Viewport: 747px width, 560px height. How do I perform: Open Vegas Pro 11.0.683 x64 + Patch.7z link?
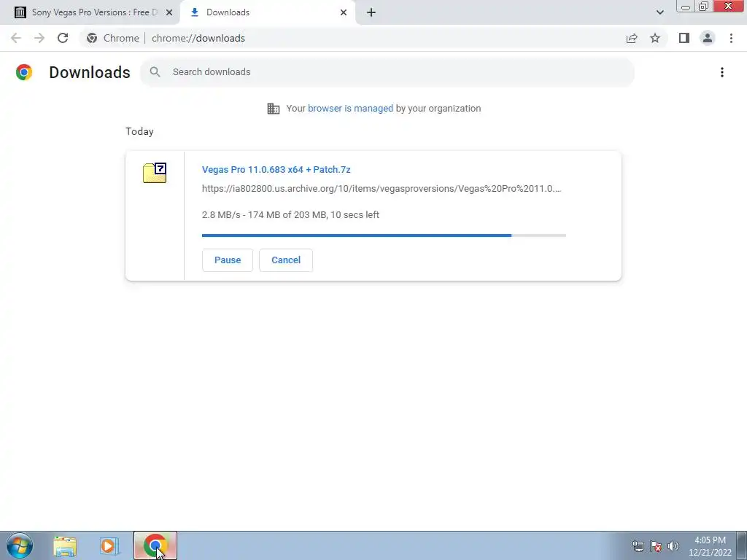click(276, 169)
